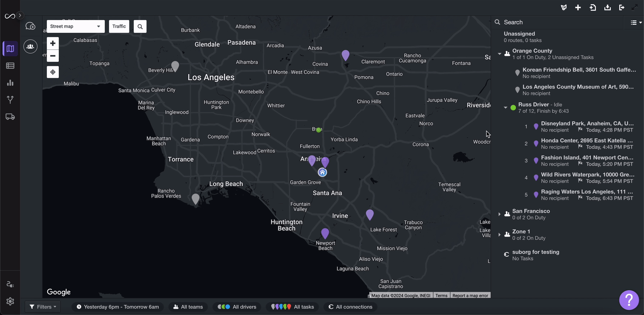644x315 pixels.
Task: Zoom in on the map with plus button
Action: tap(53, 43)
